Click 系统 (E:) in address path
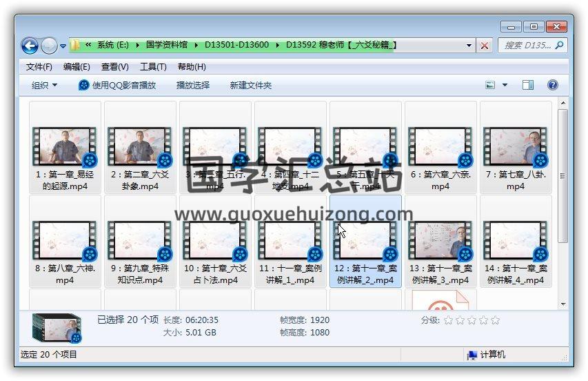 pos(113,46)
